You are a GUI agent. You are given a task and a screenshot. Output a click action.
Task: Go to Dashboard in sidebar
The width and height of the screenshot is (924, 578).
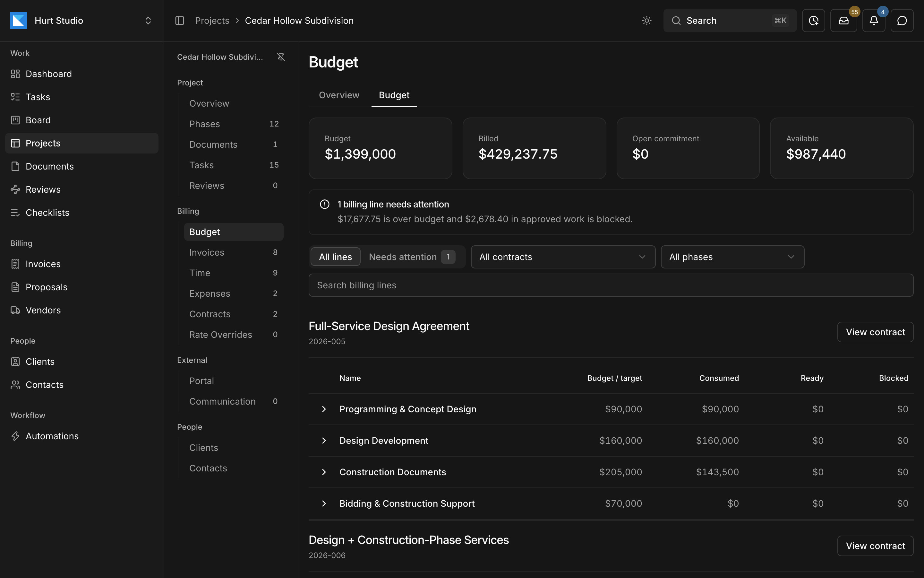(82, 74)
